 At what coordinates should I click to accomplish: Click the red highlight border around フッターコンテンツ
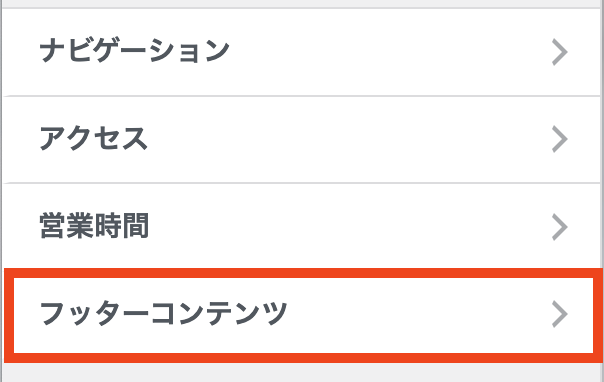coord(304,273)
